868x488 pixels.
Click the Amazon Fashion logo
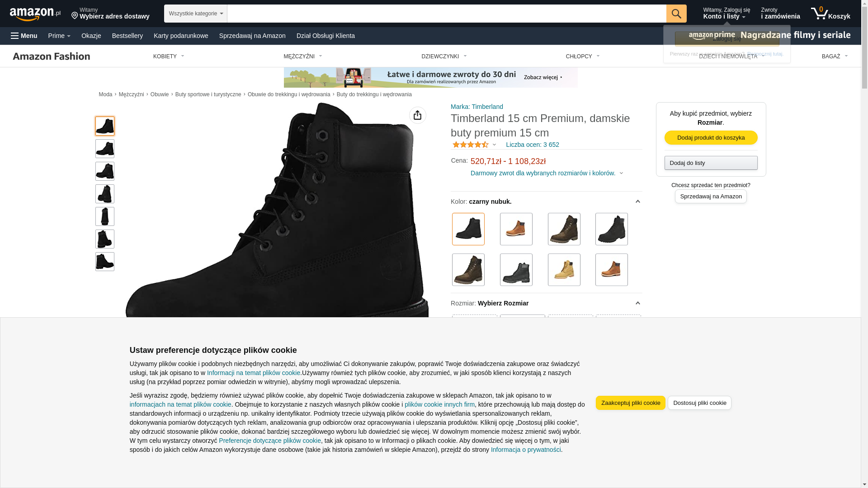click(x=52, y=56)
